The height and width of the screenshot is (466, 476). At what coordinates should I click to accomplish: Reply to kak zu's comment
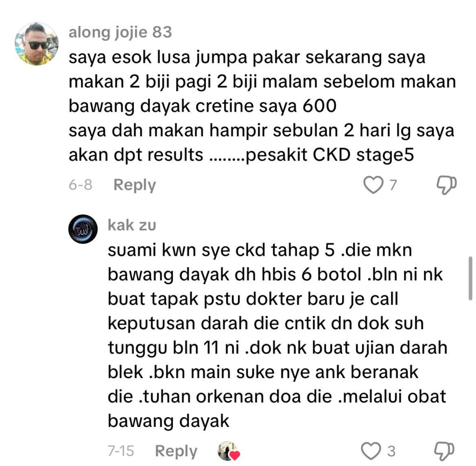click(x=176, y=452)
